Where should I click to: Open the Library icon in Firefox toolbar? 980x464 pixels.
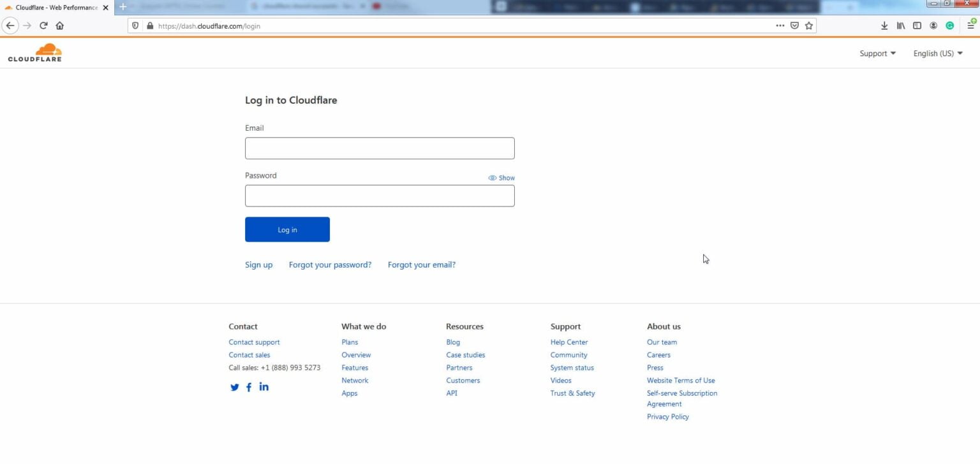click(900, 25)
